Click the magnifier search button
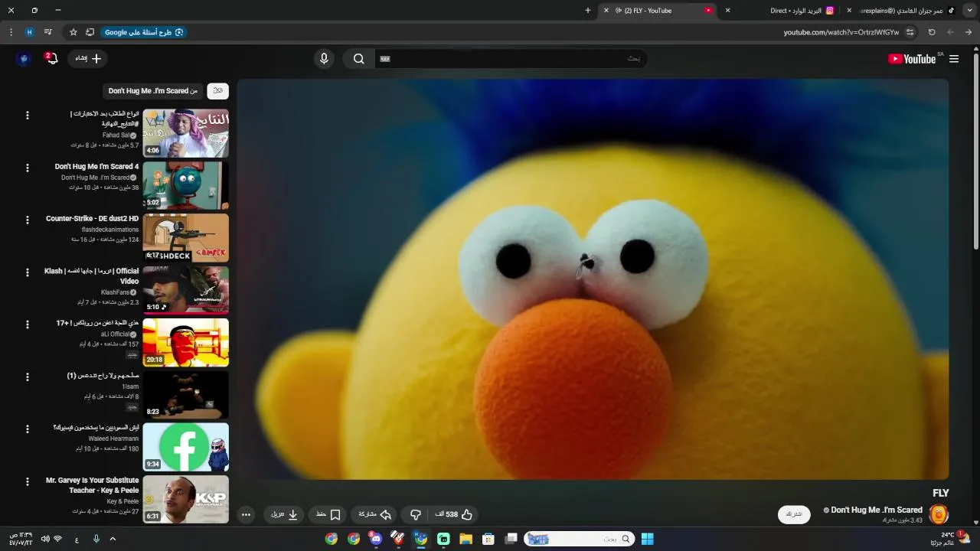 358,59
